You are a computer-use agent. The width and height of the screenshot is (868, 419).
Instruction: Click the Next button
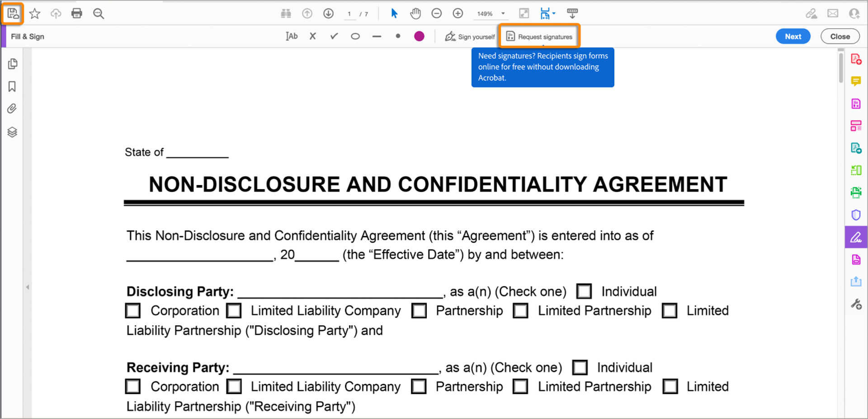click(793, 36)
